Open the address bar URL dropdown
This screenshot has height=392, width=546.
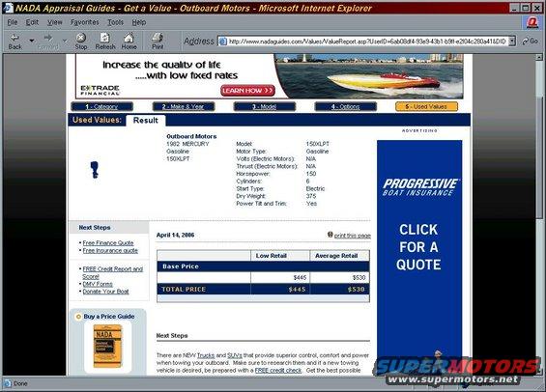(512, 42)
